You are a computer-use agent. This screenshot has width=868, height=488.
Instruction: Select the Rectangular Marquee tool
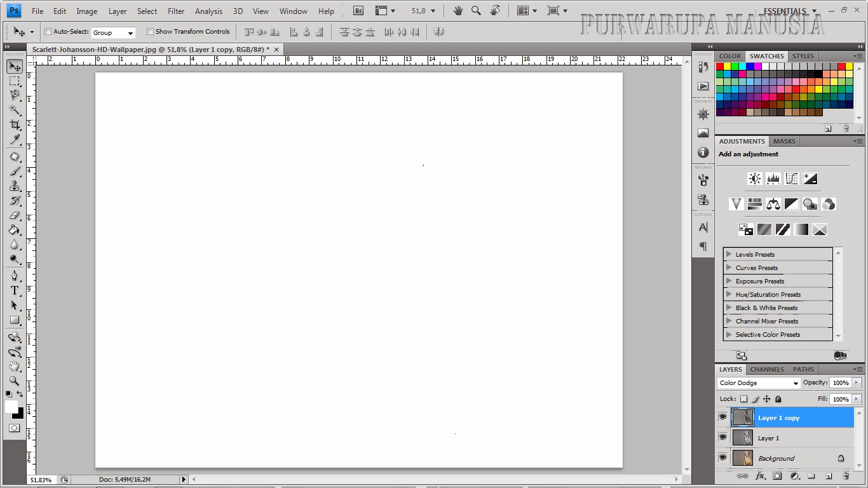point(14,81)
